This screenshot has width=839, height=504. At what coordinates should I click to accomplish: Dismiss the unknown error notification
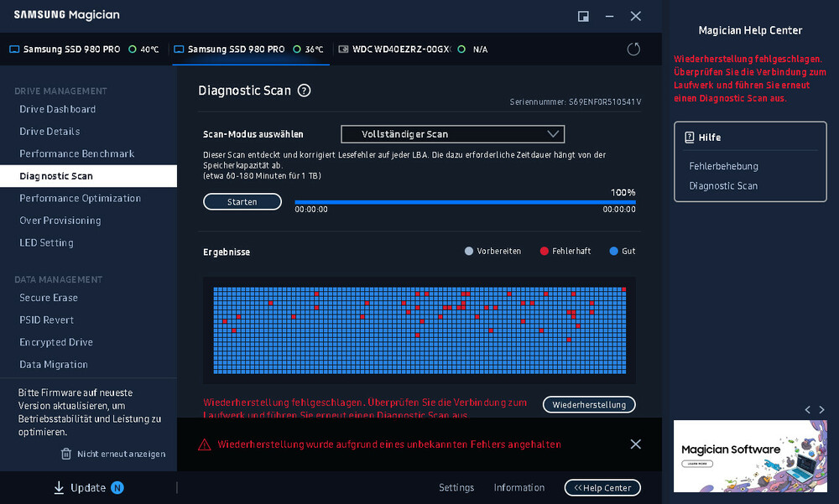[x=635, y=444]
